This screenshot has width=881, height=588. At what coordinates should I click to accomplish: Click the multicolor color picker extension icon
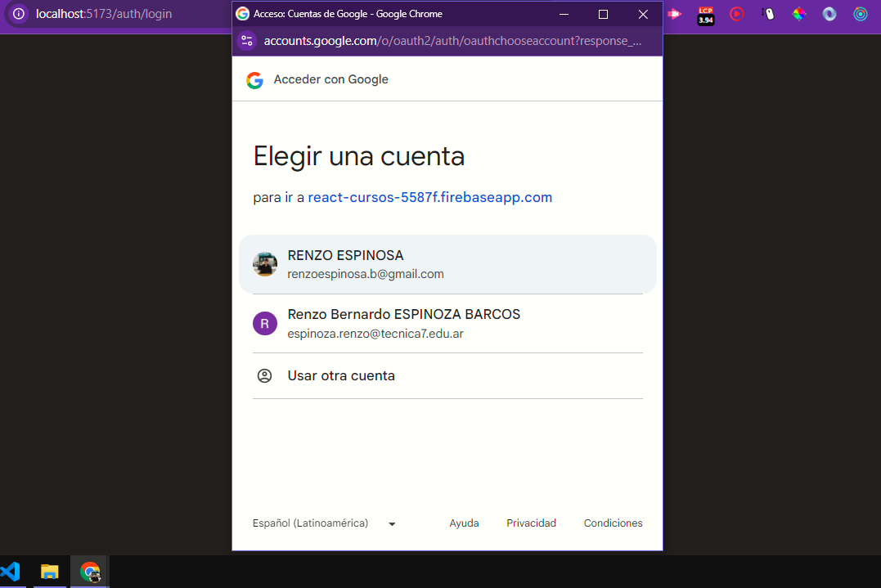click(x=799, y=14)
